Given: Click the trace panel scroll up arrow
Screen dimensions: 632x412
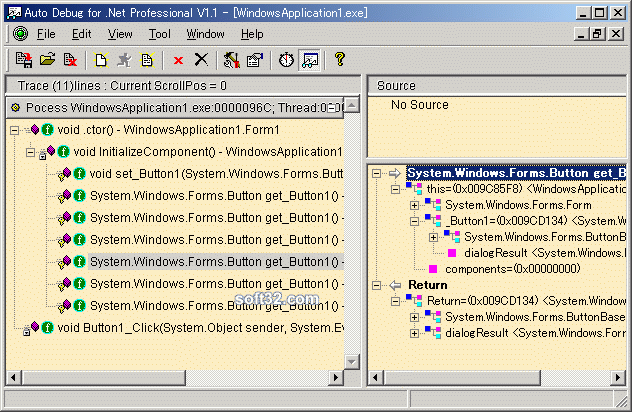Looking at the screenshot, I should pyautogui.click(x=352, y=105).
